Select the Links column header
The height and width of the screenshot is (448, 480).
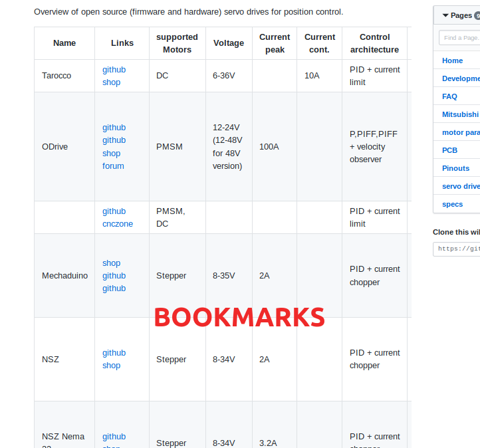(x=122, y=43)
